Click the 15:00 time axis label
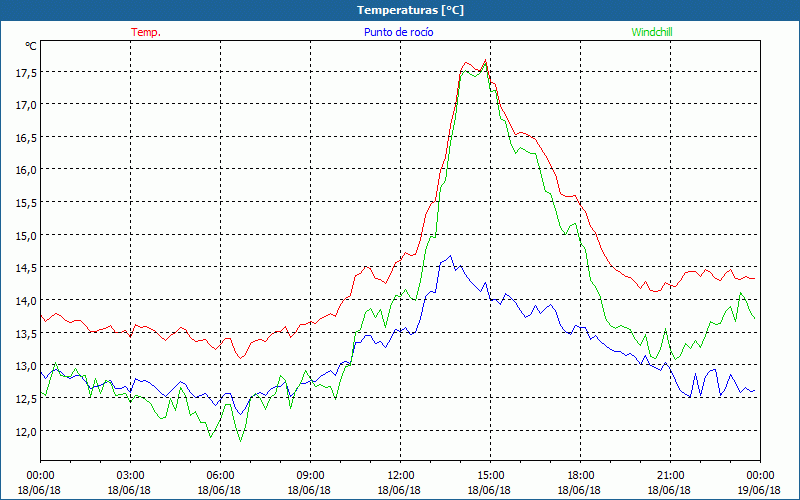800x500 pixels. point(490,476)
